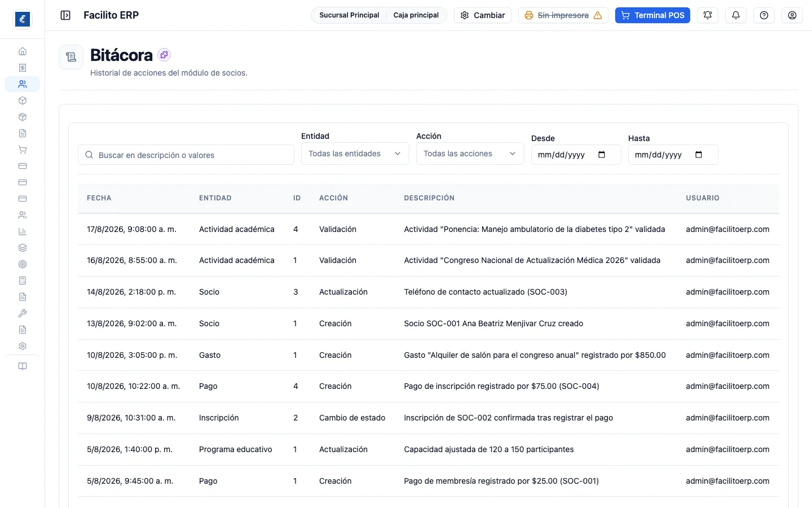Click the Sin impresora printer button
This screenshot has width=812, height=508.
[x=563, y=15]
